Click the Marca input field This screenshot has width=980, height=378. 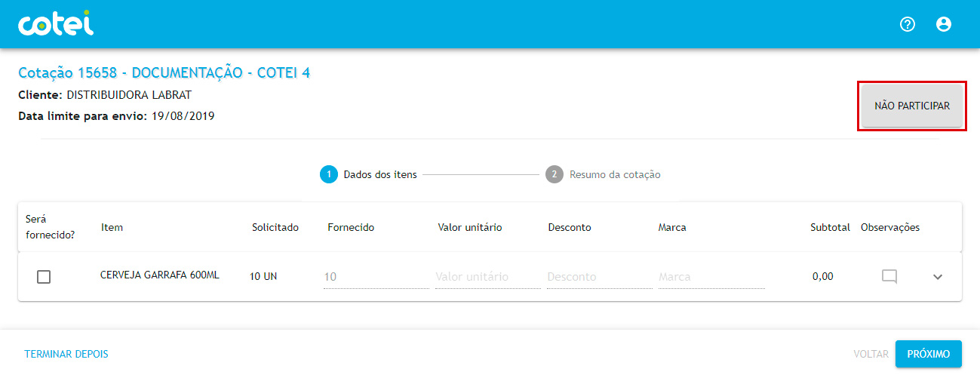[x=711, y=277]
